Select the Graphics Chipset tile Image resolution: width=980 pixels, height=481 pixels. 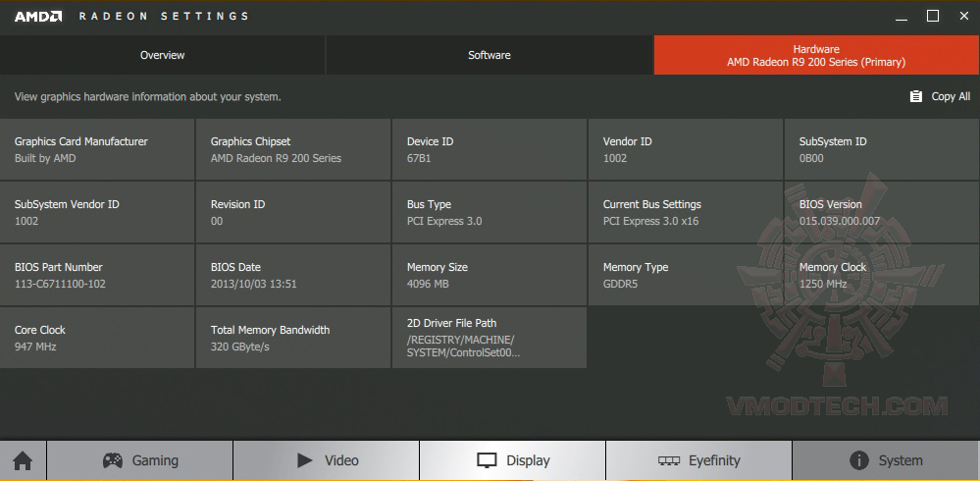point(293,149)
